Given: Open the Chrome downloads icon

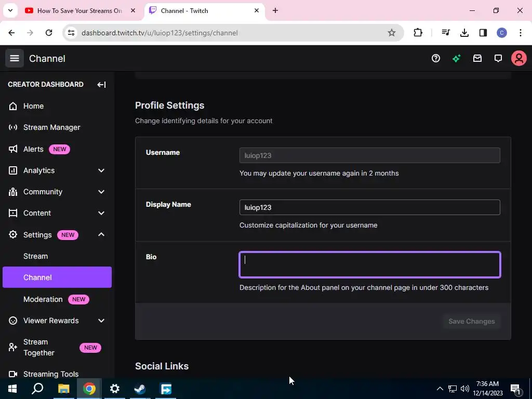Looking at the screenshot, I should (x=464, y=33).
